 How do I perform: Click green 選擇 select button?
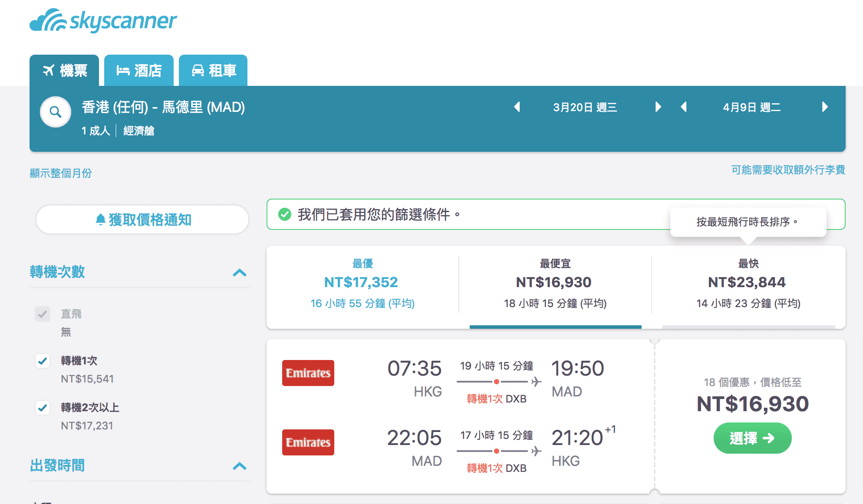(752, 438)
